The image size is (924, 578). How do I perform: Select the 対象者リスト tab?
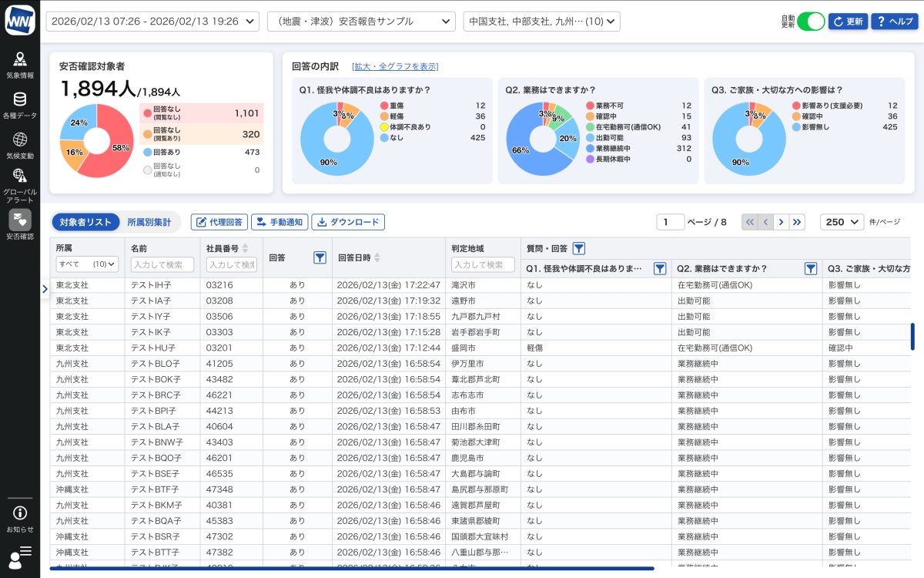pyautogui.click(x=85, y=222)
